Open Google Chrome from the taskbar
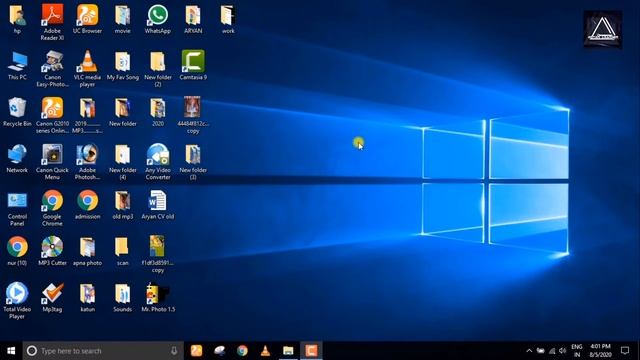Viewport: 640px width, 360px height. (x=242, y=351)
